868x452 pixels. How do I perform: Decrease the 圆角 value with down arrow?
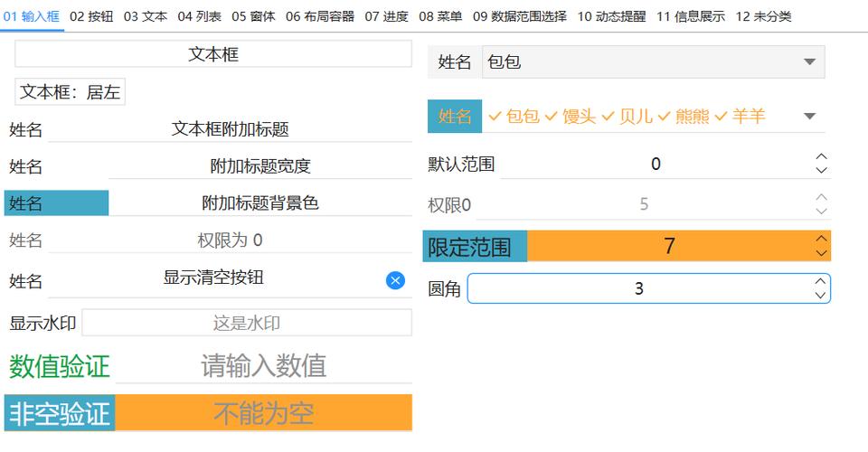click(820, 295)
